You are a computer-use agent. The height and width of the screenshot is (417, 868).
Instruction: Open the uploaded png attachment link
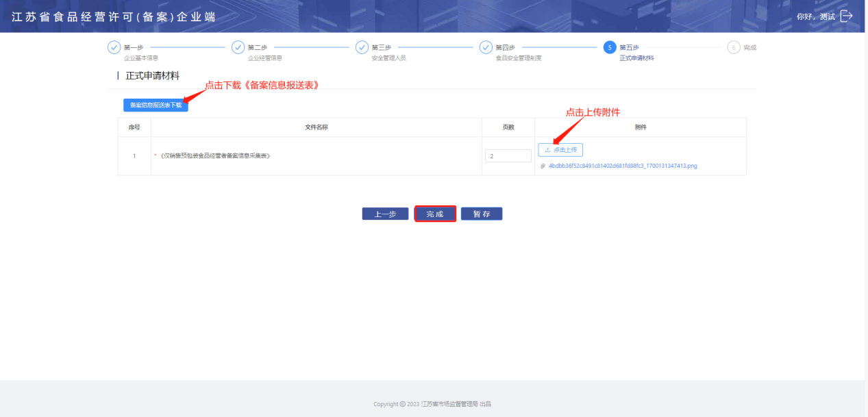pyautogui.click(x=623, y=166)
